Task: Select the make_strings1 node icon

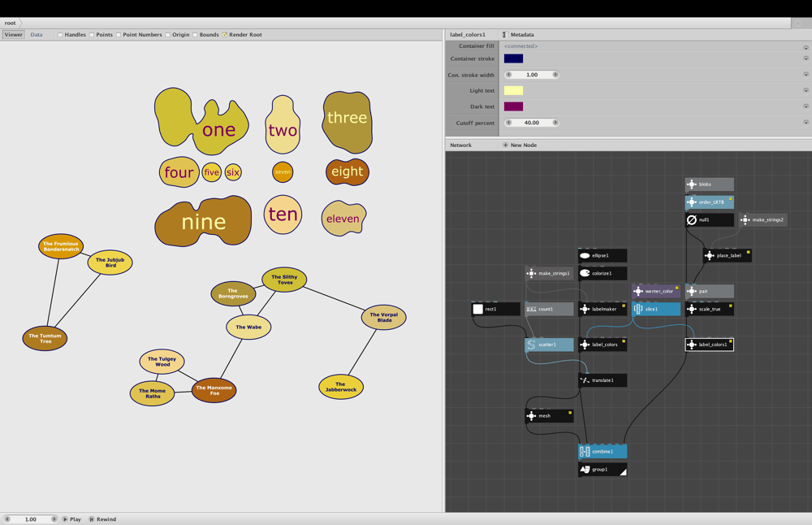Action: [x=531, y=273]
